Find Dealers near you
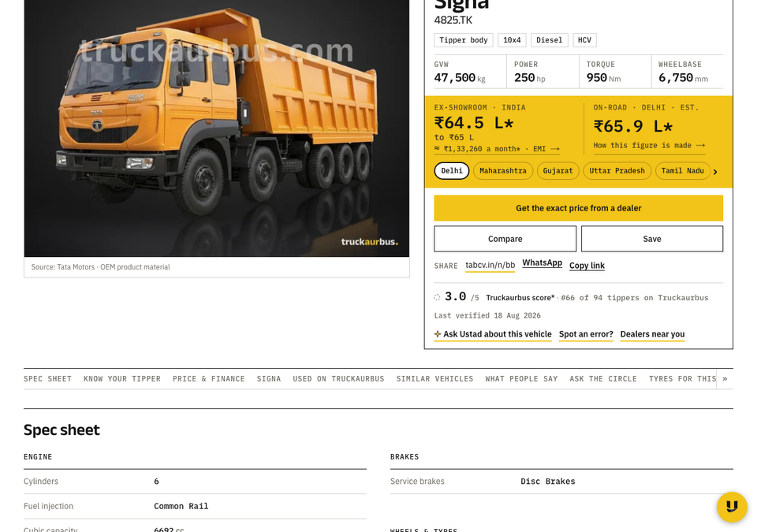This screenshot has width=757, height=532. (x=652, y=334)
